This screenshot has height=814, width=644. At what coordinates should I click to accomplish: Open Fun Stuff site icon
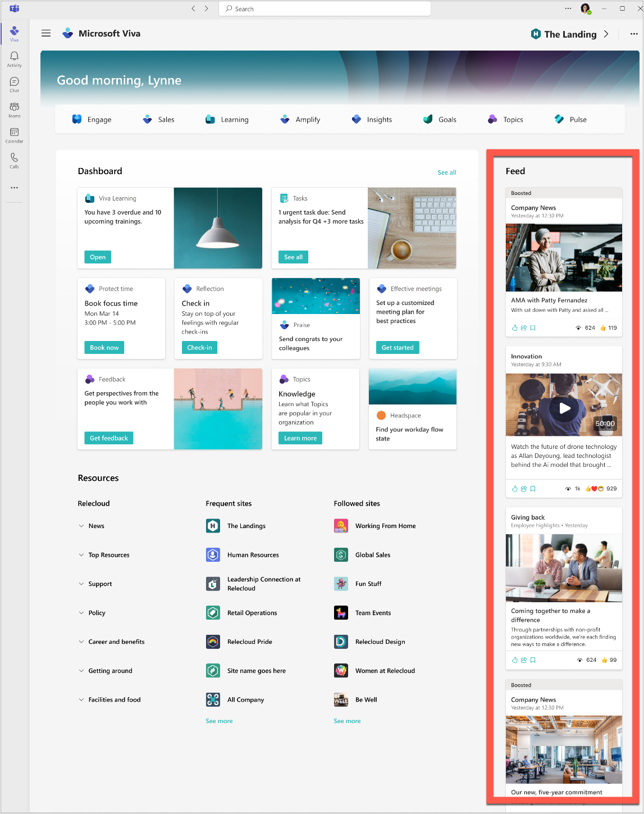[x=341, y=584]
